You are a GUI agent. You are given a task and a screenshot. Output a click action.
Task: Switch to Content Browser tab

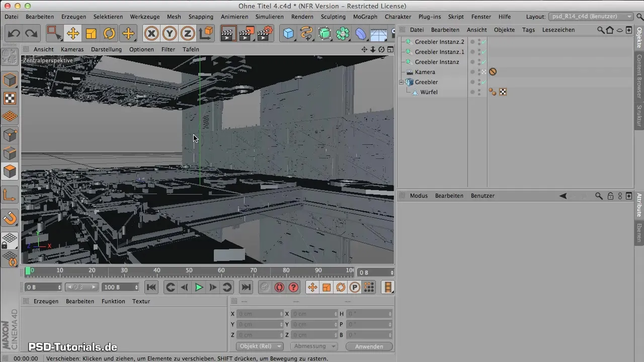[x=639, y=76]
